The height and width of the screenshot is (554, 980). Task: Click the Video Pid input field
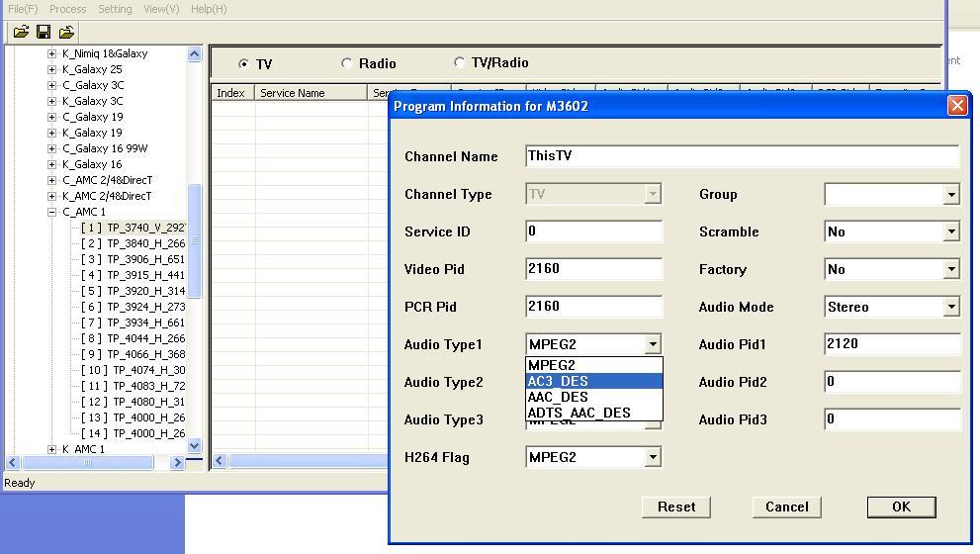point(593,269)
